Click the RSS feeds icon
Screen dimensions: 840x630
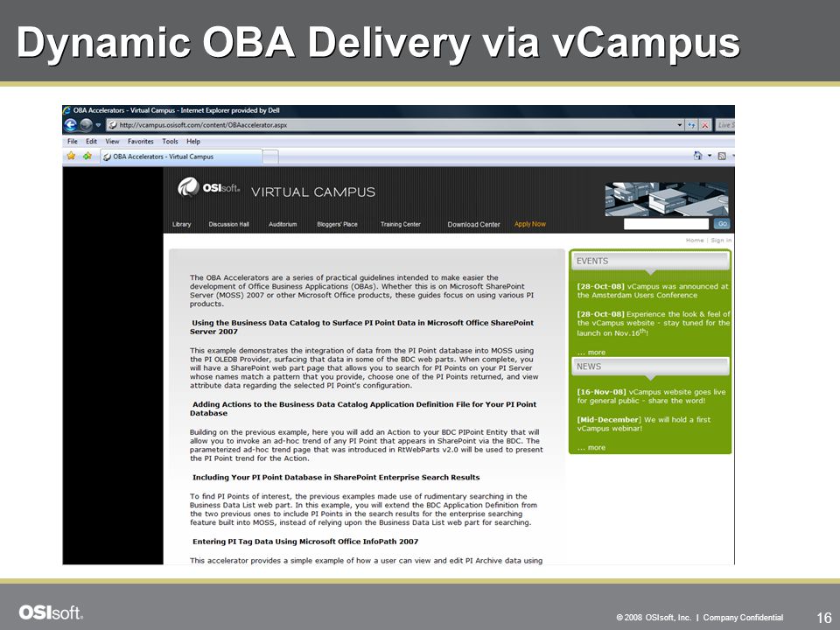(x=722, y=156)
